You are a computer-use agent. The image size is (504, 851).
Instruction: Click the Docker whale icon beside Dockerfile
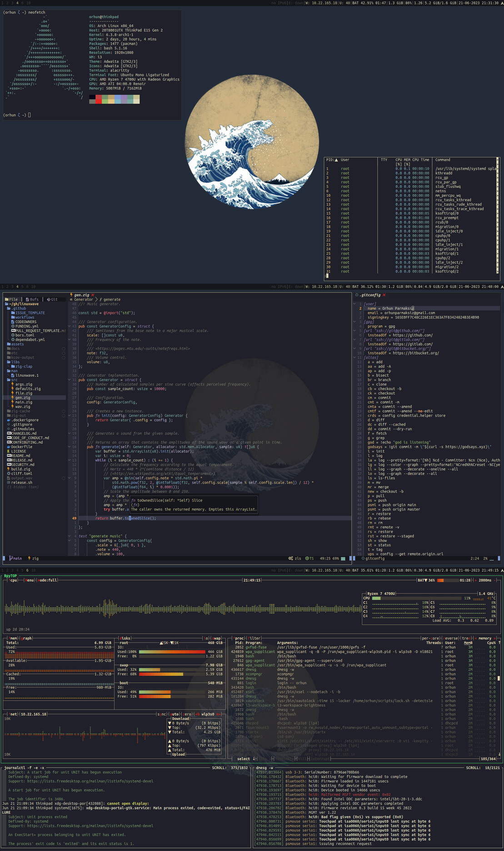(9, 447)
